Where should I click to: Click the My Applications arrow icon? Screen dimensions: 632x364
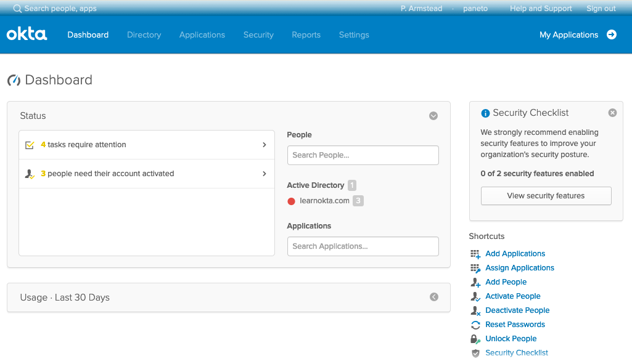[611, 34]
